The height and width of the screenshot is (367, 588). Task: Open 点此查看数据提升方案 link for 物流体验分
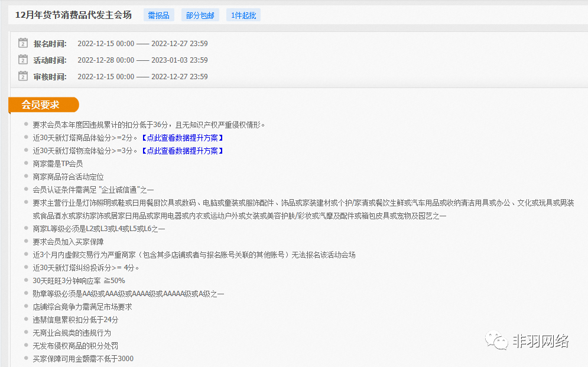(182, 151)
